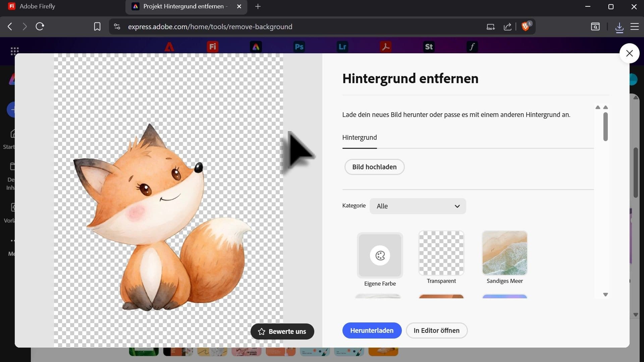The height and width of the screenshot is (362, 644).
Task: Select the Hintergrund tab
Action: [359, 137]
